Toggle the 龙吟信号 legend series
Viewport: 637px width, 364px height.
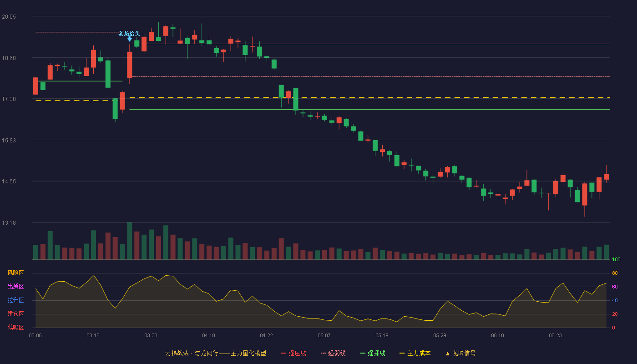(460, 353)
